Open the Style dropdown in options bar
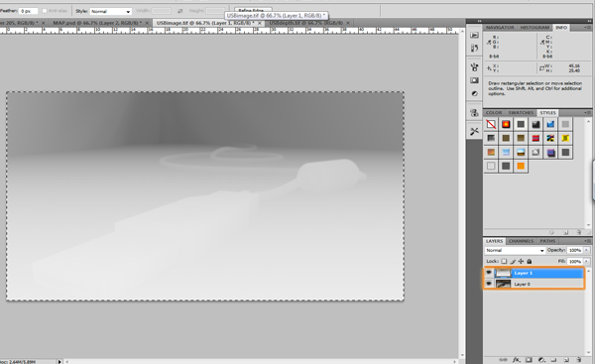Viewport: 595px width, 364px height. pyautogui.click(x=111, y=11)
